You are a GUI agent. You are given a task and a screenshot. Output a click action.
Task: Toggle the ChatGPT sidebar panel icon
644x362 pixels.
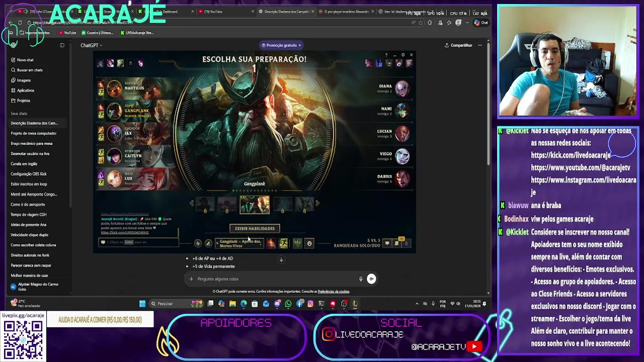(x=62, y=45)
